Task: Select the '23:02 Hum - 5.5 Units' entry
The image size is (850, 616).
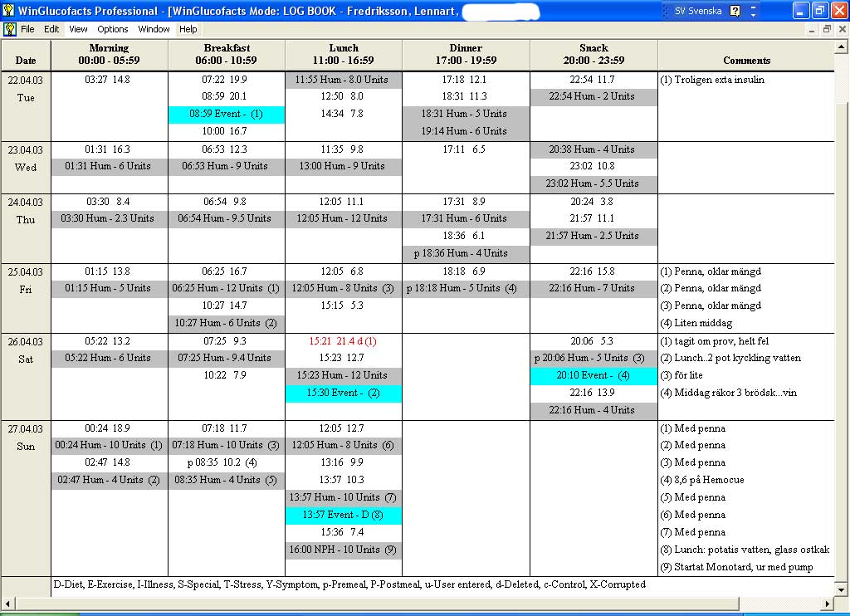Action: click(593, 183)
